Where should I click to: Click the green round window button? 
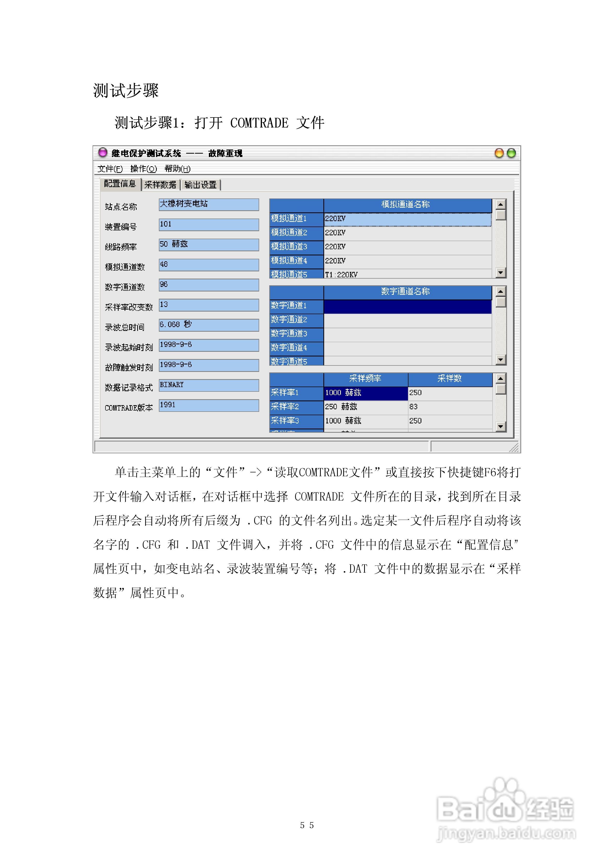tap(511, 153)
